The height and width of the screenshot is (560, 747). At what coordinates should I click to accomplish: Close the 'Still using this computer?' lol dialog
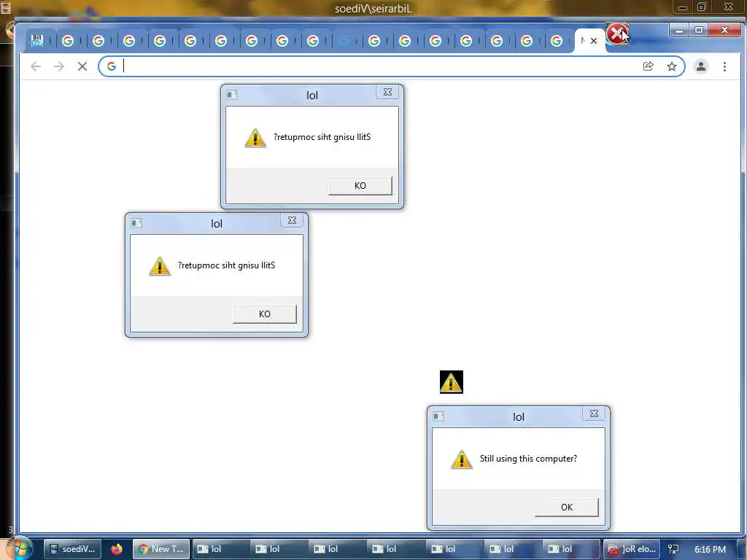click(594, 413)
